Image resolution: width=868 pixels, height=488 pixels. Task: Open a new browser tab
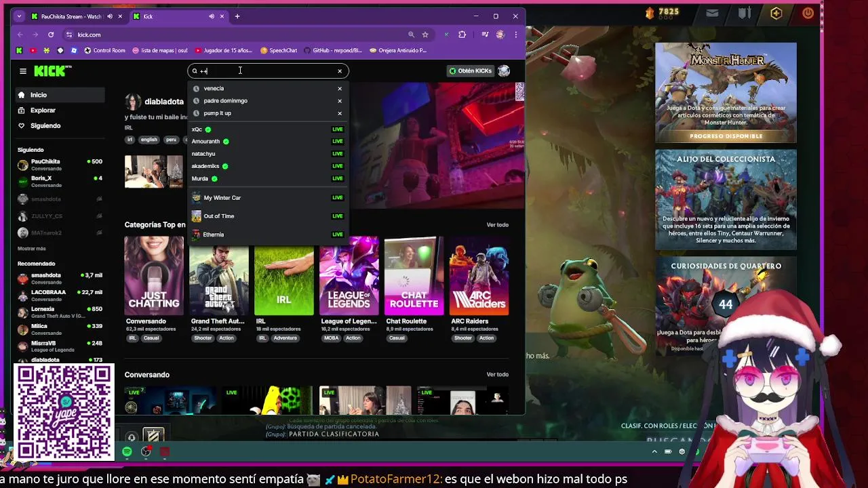click(x=237, y=16)
